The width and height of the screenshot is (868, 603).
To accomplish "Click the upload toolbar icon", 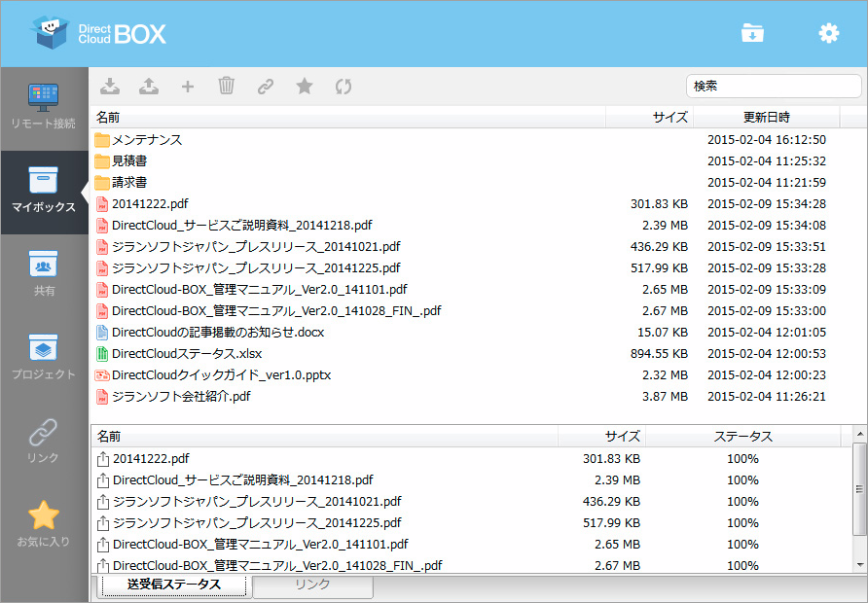I will click(x=149, y=87).
